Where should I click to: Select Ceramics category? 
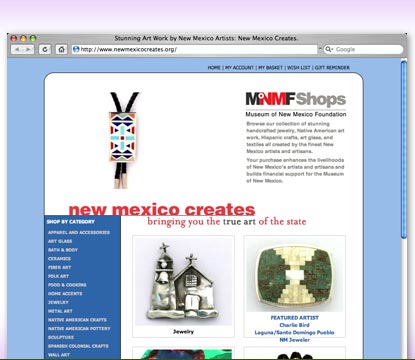[59, 259]
